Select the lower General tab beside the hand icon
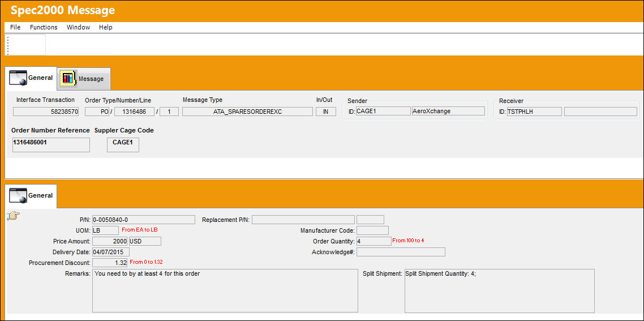This screenshot has width=644, height=321. click(x=31, y=196)
